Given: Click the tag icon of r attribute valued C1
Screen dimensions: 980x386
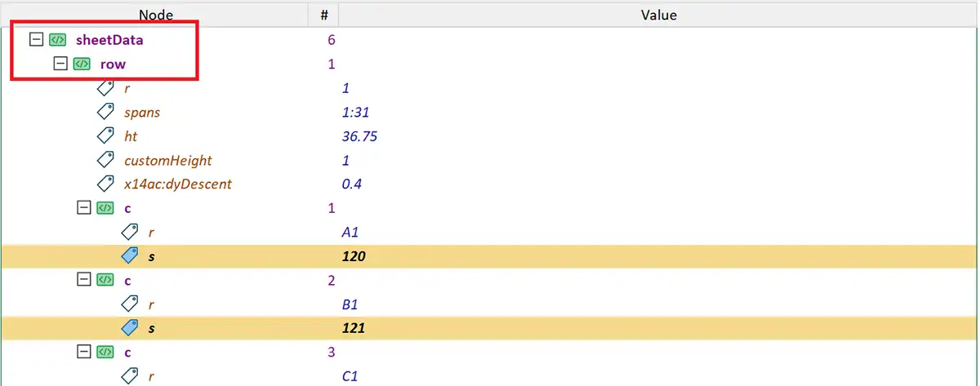Looking at the screenshot, I should pyautogui.click(x=129, y=375).
